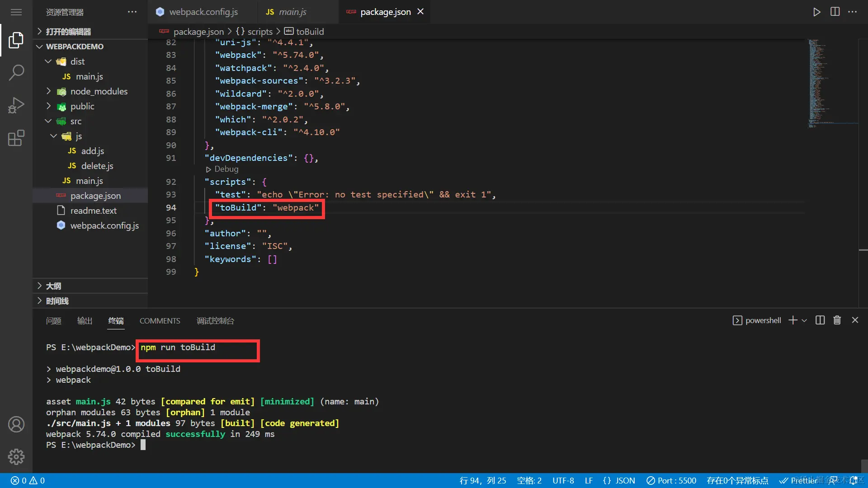Click the Accounts icon in activity bar

pyautogui.click(x=16, y=424)
